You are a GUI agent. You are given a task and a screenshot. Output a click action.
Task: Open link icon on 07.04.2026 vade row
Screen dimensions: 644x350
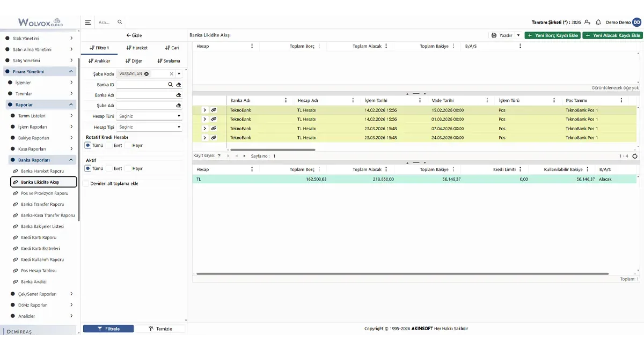(214, 128)
